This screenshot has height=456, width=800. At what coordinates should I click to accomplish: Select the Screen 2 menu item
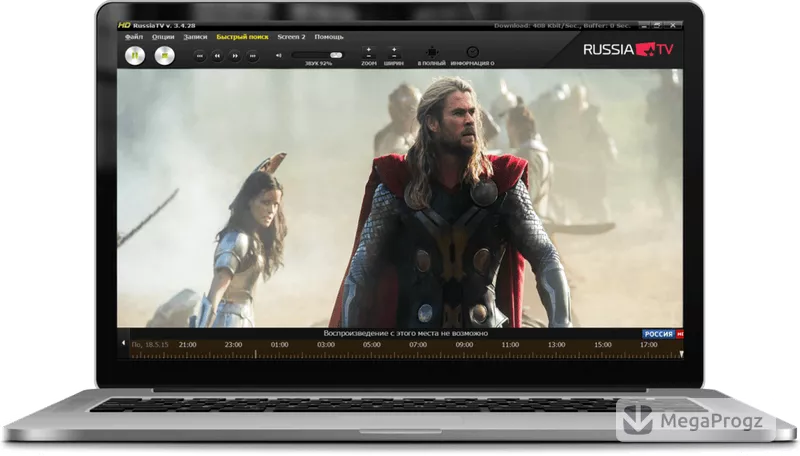(x=291, y=37)
